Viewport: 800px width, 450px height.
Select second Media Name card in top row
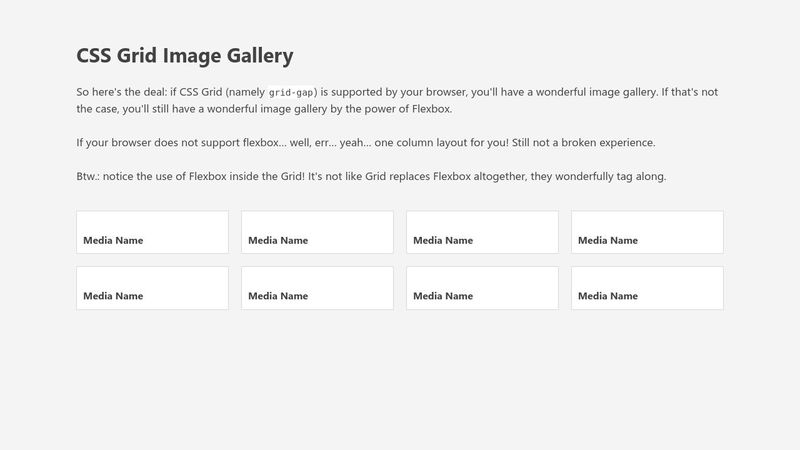(317, 232)
